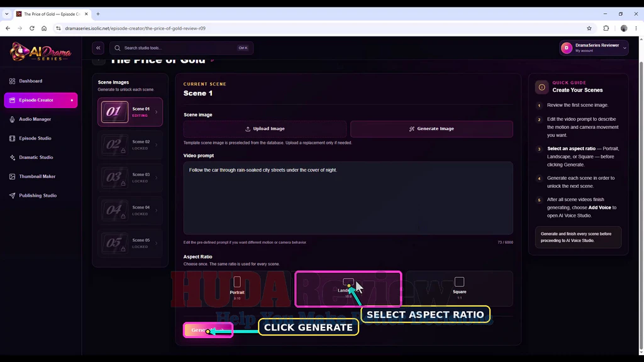Screen dimensions: 644x362
Task: Choose the locked Scene 03 row
Action: 130,178
